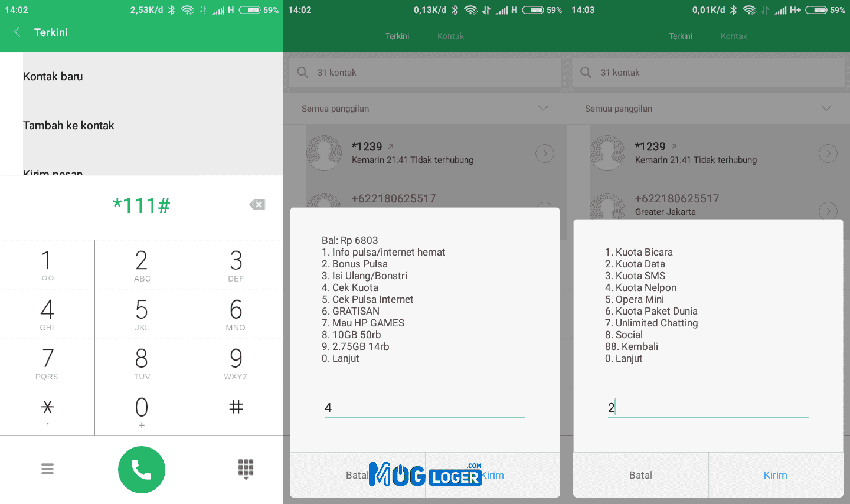Tap the search magnifier in contacts bar

(x=302, y=72)
